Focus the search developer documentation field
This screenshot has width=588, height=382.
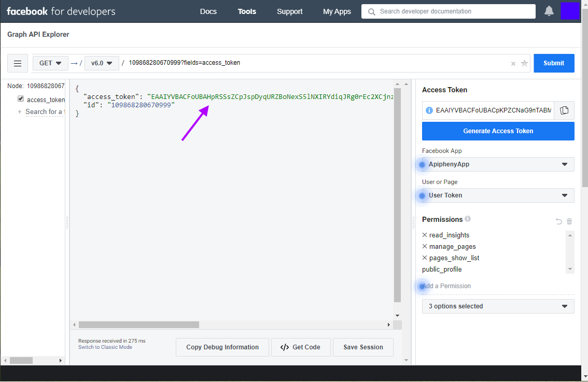pyautogui.click(x=448, y=11)
